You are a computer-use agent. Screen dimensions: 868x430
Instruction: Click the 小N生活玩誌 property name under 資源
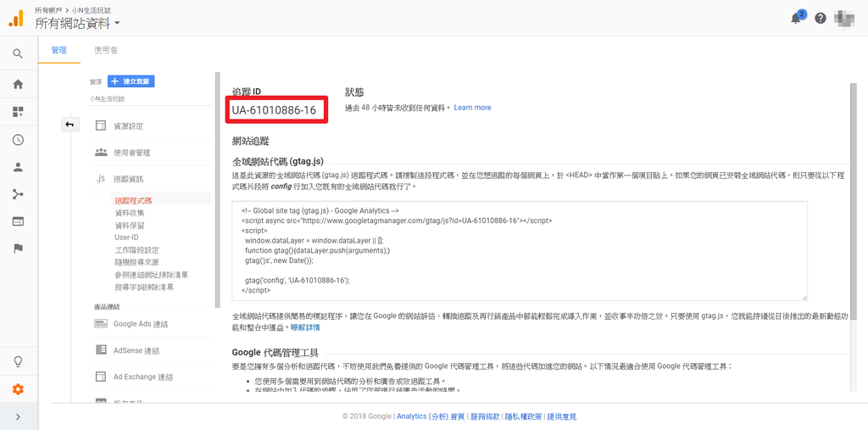coord(108,98)
